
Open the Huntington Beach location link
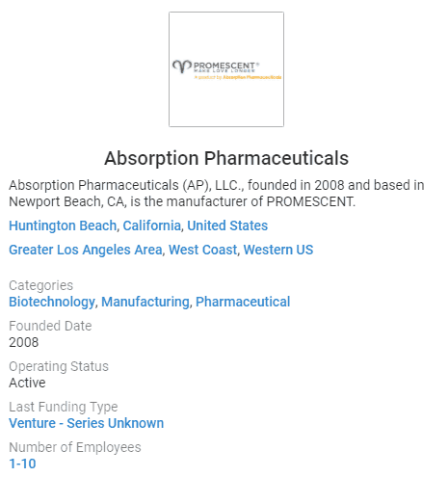pyautogui.click(x=63, y=225)
